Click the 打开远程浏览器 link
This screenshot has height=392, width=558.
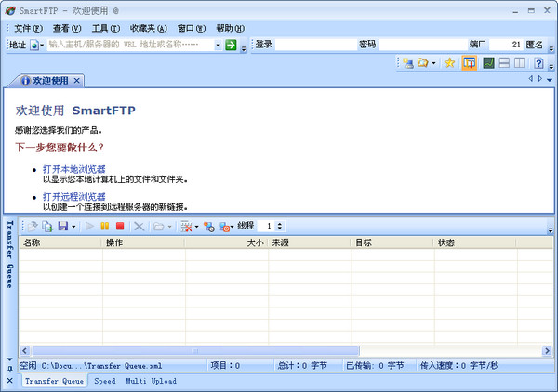73,197
